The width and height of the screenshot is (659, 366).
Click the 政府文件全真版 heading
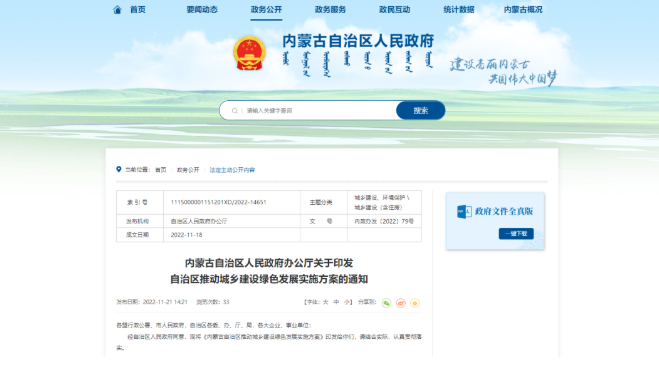click(x=504, y=211)
